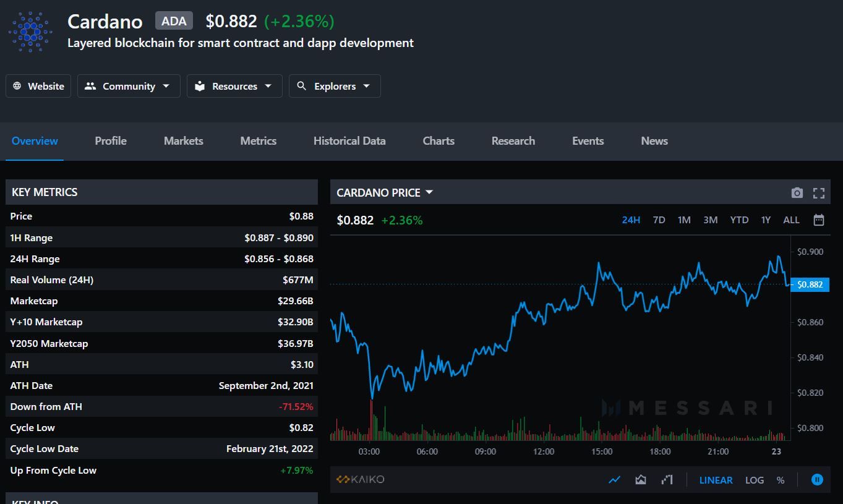Image resolution: width=843 pixels, height=504 pixels.
Task: Toggle percent scale on chart
Action: (781, 480)
